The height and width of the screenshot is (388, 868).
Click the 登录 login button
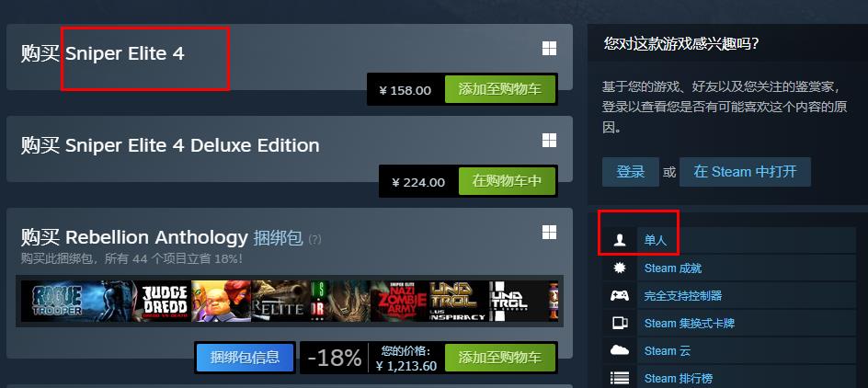(x=631, y=172)
